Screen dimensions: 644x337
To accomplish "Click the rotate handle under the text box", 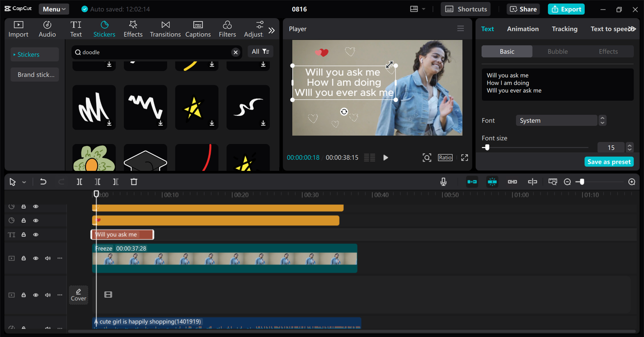I will 344,112.
